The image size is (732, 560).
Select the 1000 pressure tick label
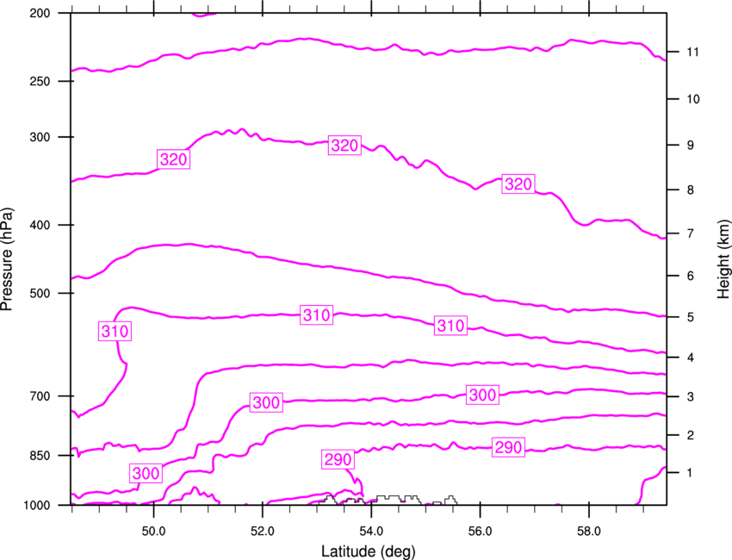tap(37, 506)
